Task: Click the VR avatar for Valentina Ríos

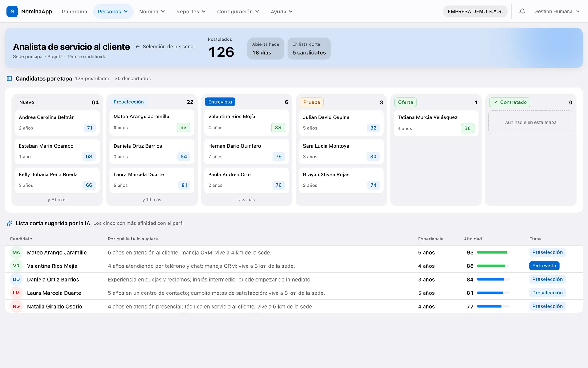Action: (x=16, y=266)
